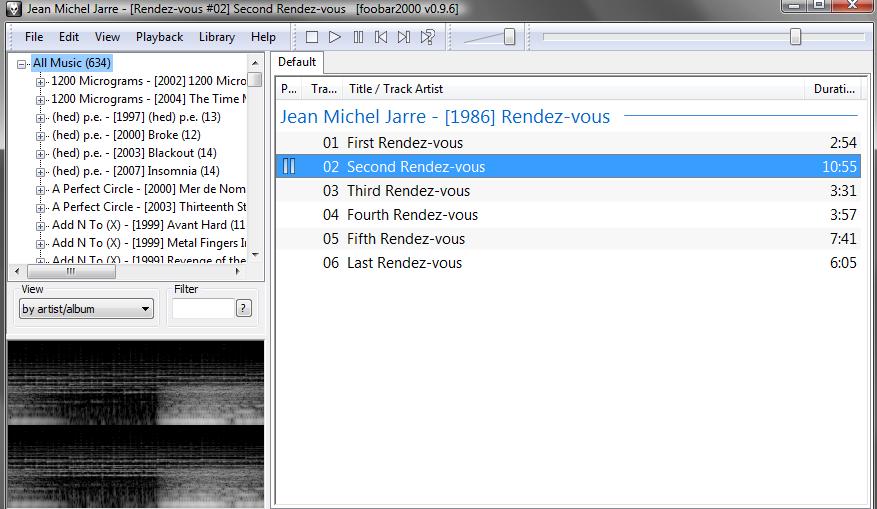This screenshot has width=877, height=509.
Task: Open the Library menu
Action: [x=216, y=37]
